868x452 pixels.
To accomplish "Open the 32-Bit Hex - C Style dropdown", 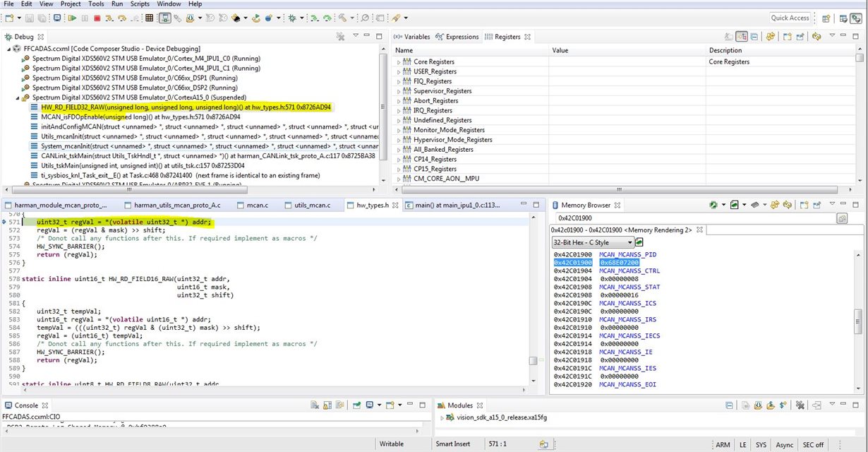I will (592, 242).
